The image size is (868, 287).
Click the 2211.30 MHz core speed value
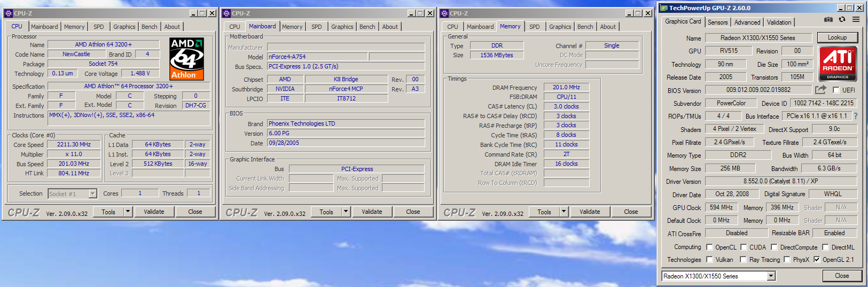[x=74, y=144]
